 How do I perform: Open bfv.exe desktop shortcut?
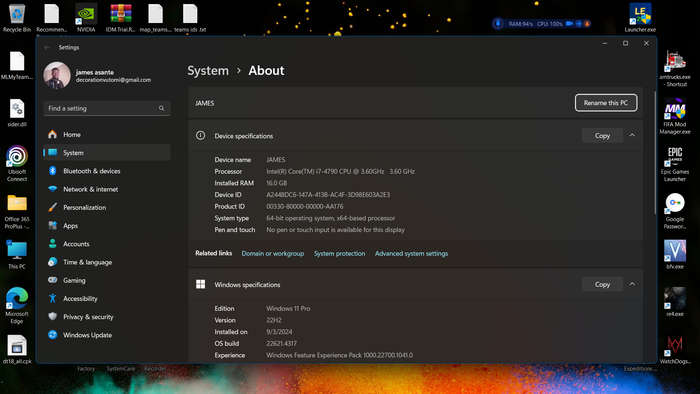[x=675, y=254]
